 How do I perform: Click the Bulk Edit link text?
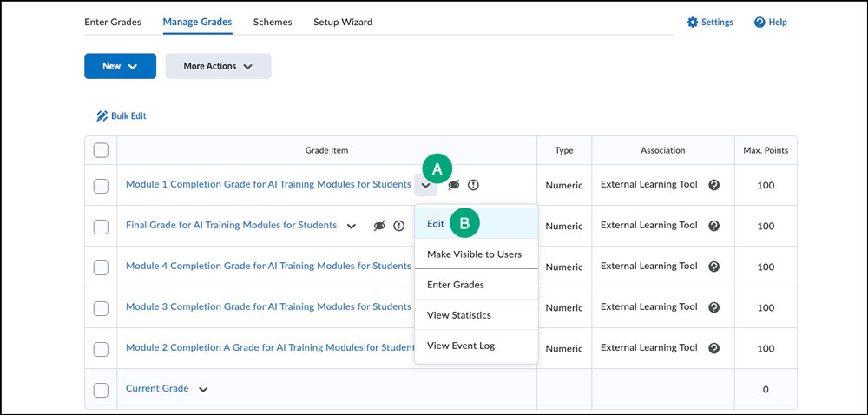[x=128, y=116]
